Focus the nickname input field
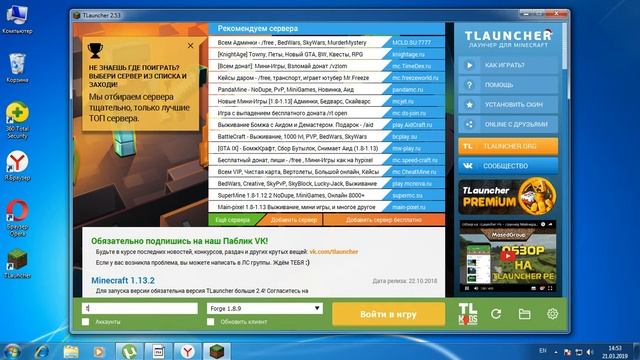Viewport: 640px width, 360px height. coord(140,309)
